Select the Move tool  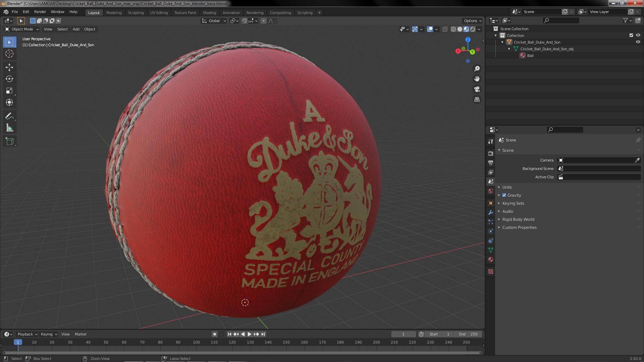9,67
